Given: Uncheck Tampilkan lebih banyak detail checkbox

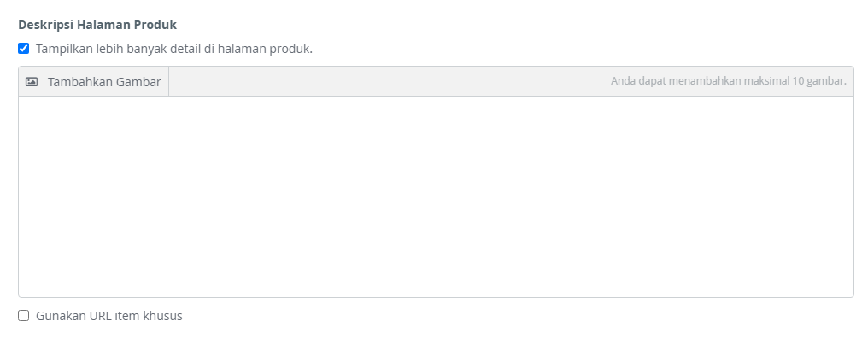Looking at the screenshot, I should [23, 49].
